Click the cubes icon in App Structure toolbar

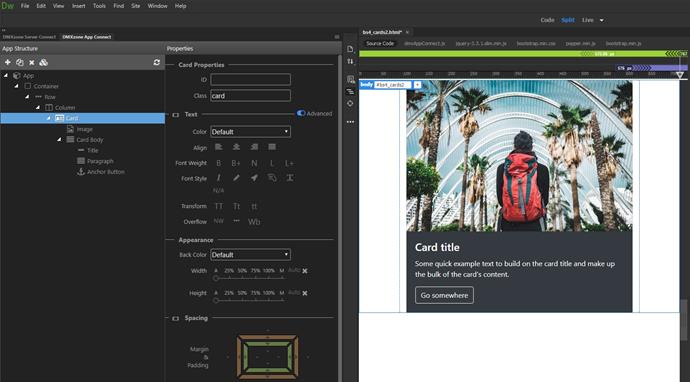pos(43,62)
